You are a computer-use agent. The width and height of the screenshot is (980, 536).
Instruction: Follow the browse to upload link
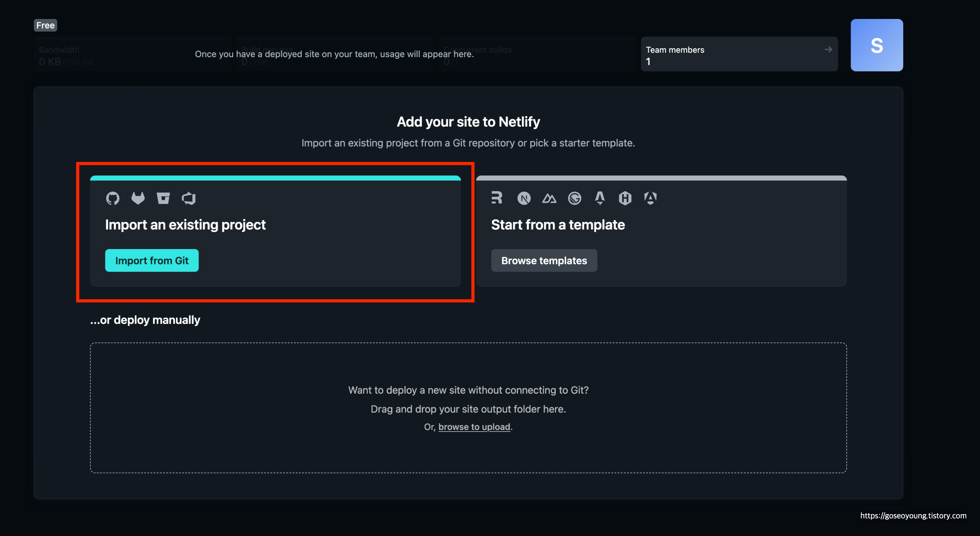[474, 427]
